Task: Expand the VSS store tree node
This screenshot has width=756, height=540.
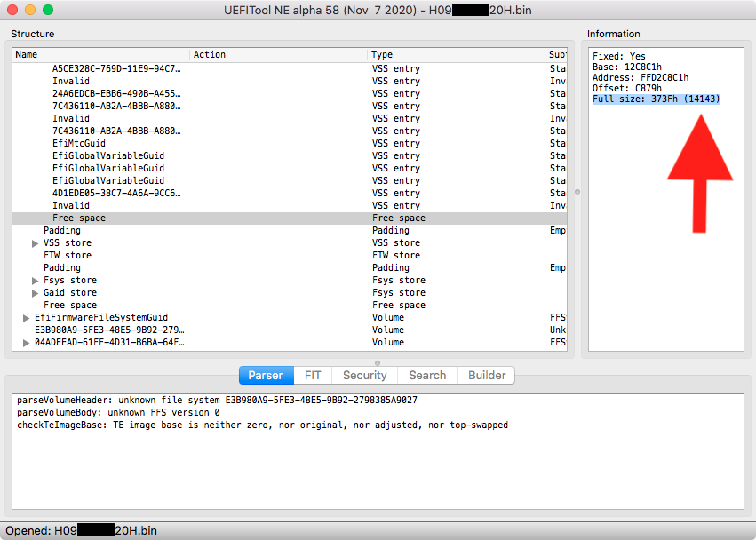Action: 35,243
